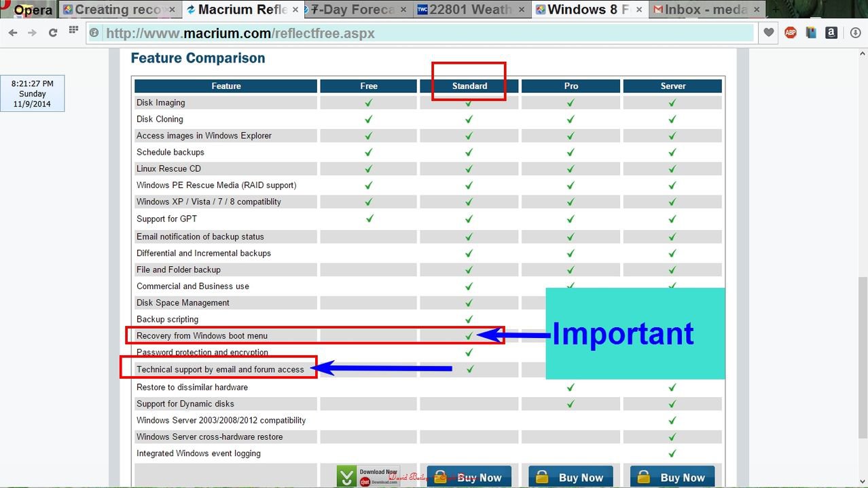Click the Linux Rescue CD row label
868x488 pixels.
[168, 168]
